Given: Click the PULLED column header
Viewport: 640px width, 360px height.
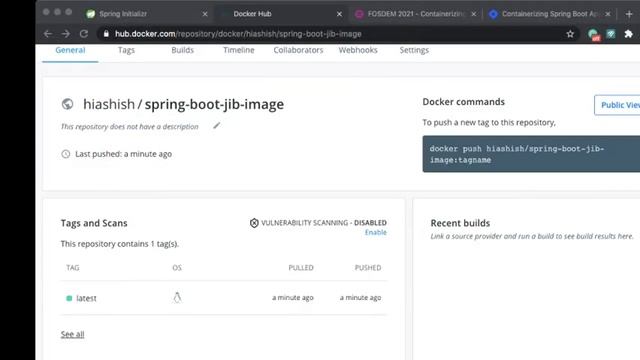Looking at the screenshot, I should pos(301,268).
